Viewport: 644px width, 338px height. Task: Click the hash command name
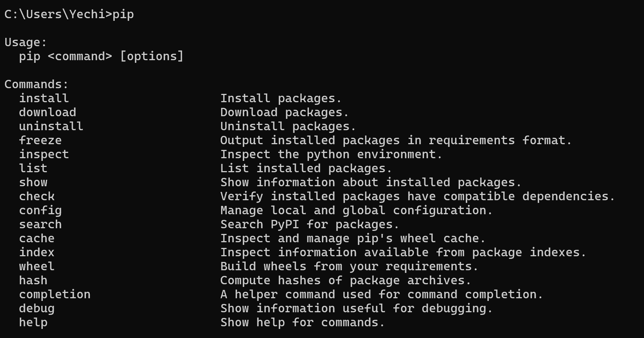33,280
